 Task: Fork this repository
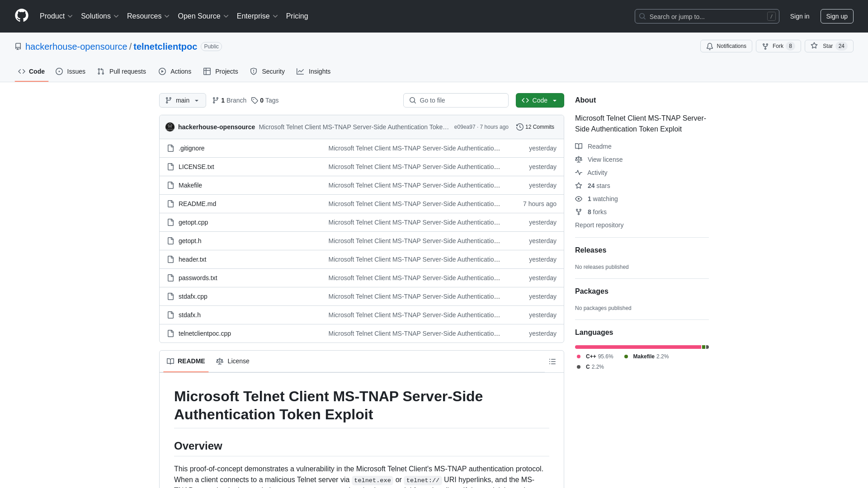[778, 46]
